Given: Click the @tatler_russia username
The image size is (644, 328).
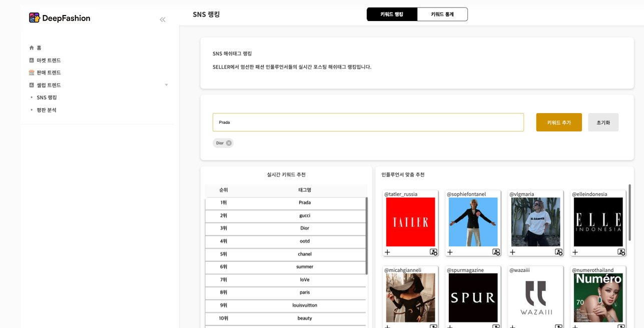Looking at the screenshot, I should point(401,194).
